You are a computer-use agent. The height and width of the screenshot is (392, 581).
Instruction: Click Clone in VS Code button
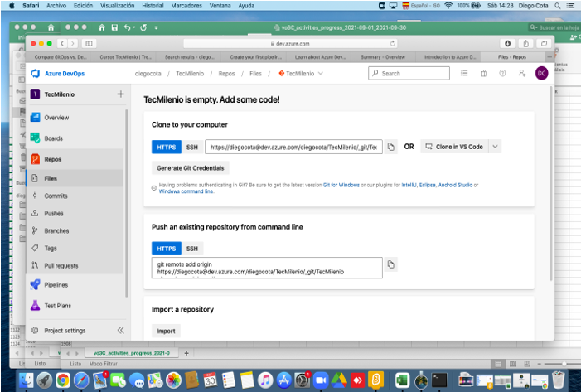point(455,147)
